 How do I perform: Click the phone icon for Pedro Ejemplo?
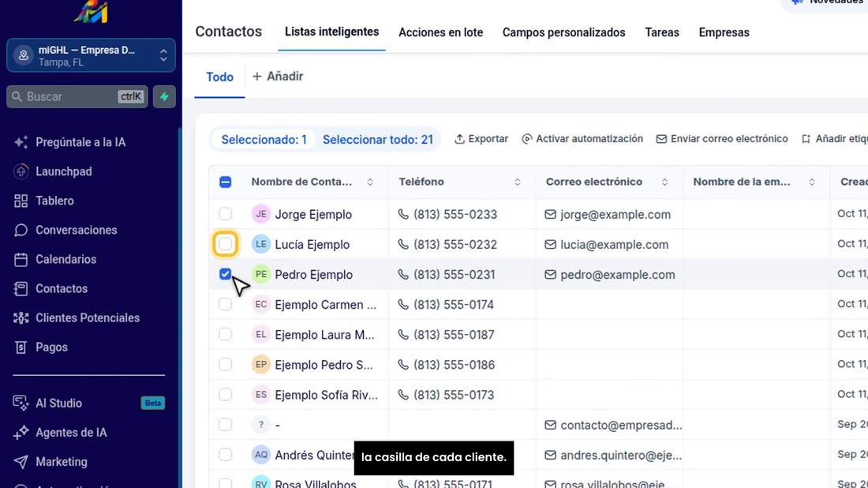[x=403, y=275]
